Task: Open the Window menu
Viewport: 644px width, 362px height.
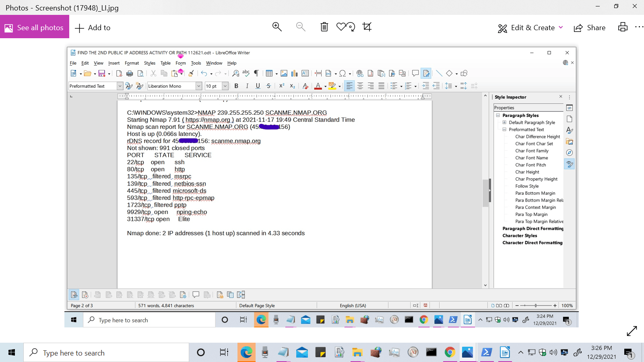Action: click(214, 63)
